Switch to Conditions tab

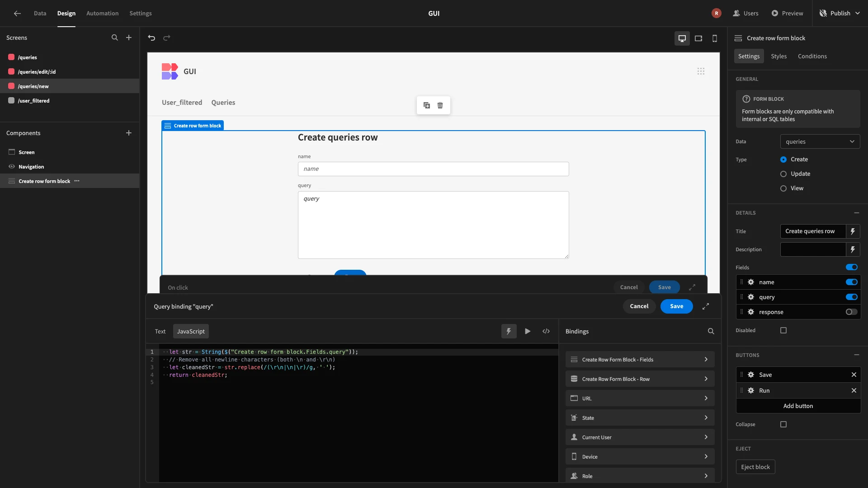point(812,56)
